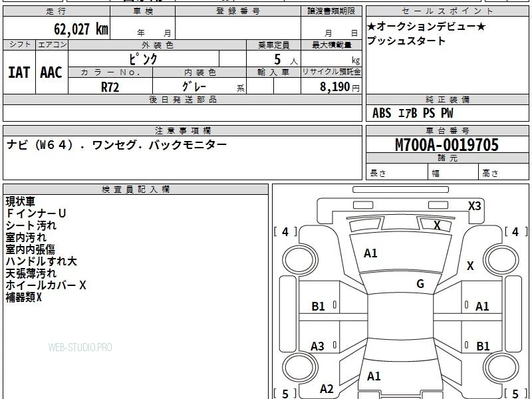Image resolution: width=532 pixels, height=399 pixels.
Task: Click the front-right tire circle on diagram
Action: tap(501, 261)
